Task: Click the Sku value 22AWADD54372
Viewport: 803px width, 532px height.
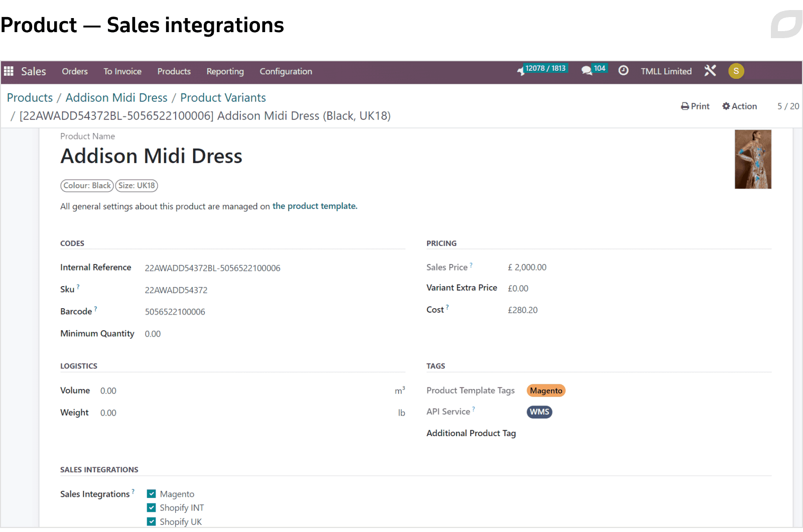Action: coord(176,290)
